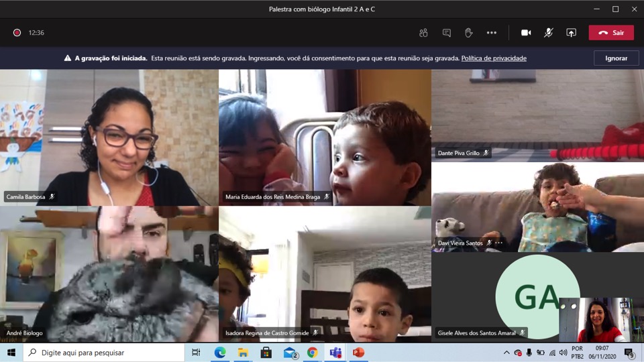Click the Windows taskbar search box
Viewport: 644px width, 362px height.
104,353
